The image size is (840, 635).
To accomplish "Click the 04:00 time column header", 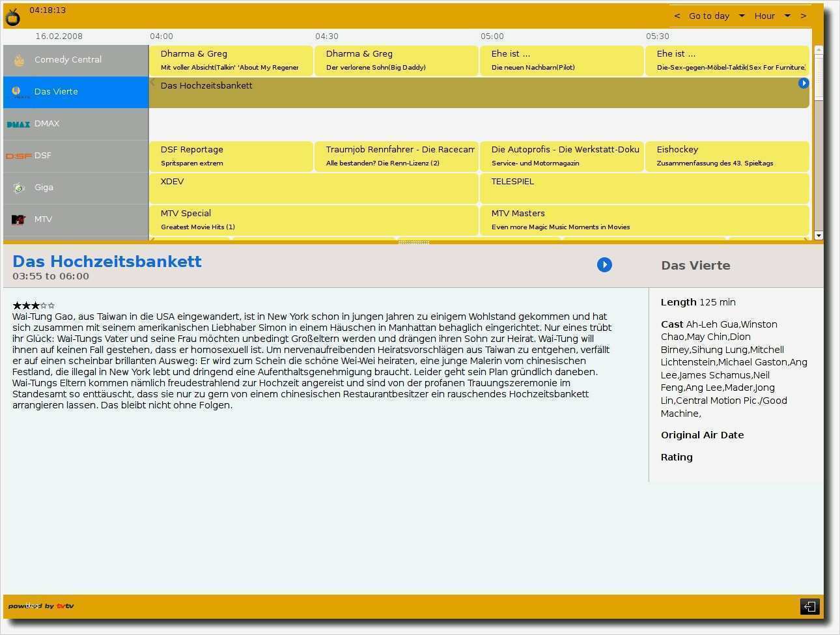I will pyautogui.click(x=161, y=36).
